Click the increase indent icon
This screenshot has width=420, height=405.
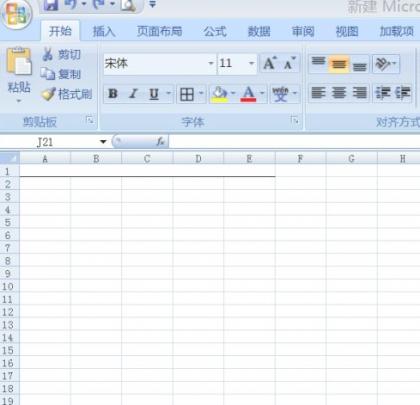pyautogui.click(x=403, y=93)
